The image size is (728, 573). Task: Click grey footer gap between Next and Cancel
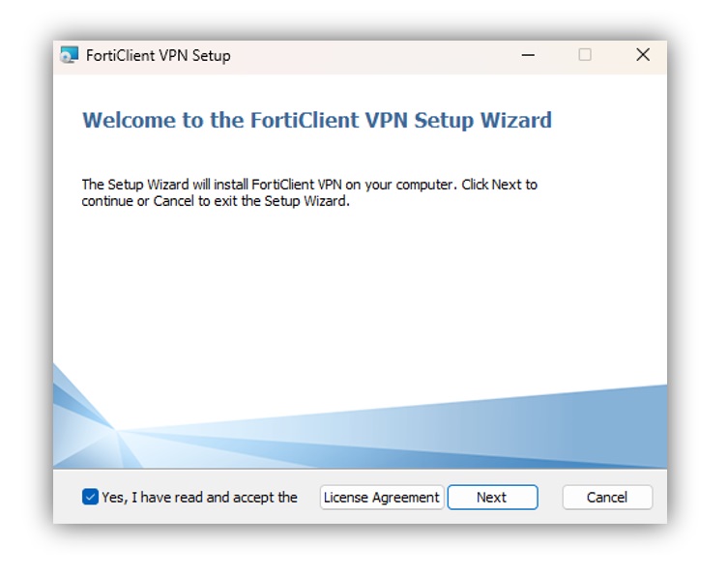click(550, 498)
